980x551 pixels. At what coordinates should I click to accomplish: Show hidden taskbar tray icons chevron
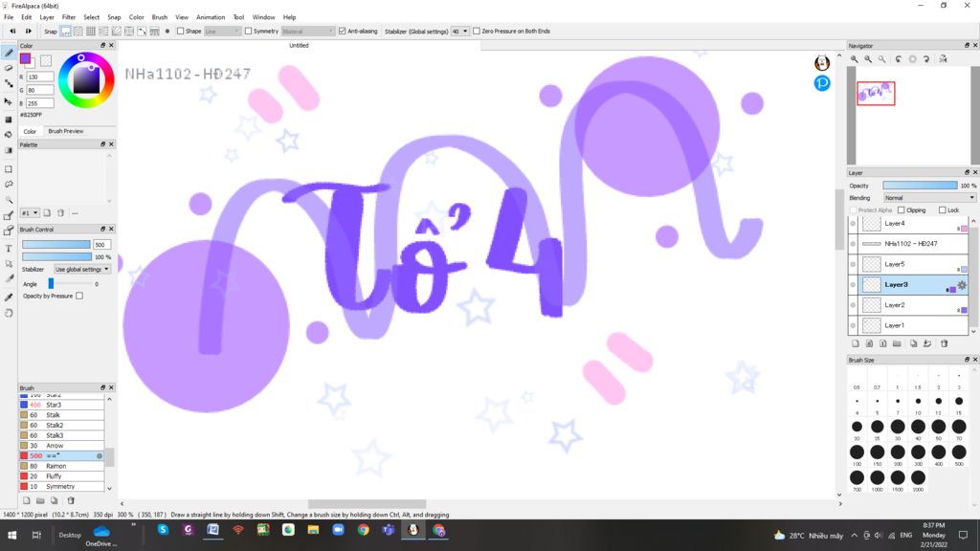854,536
